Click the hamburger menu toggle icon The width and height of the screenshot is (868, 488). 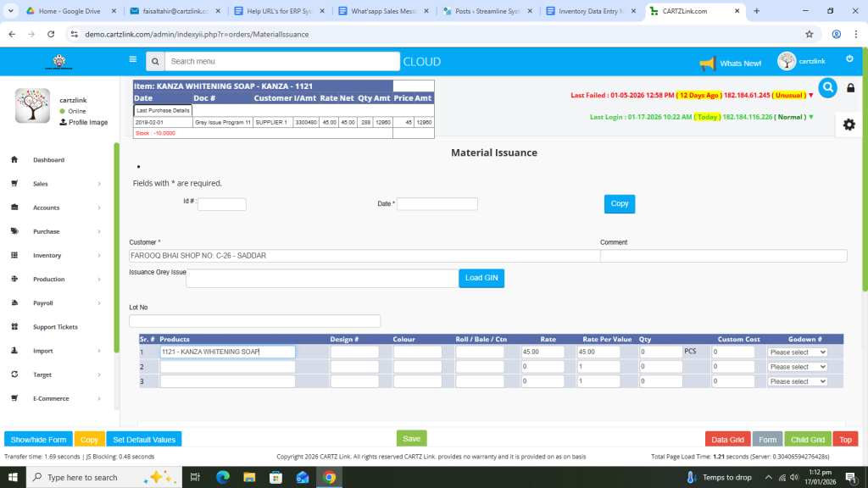point(132,60)
